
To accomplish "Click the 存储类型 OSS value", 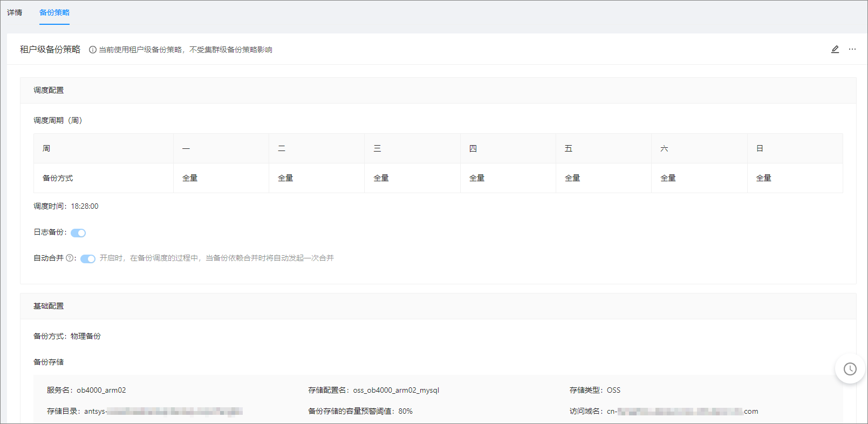I will tap(614, 390).
